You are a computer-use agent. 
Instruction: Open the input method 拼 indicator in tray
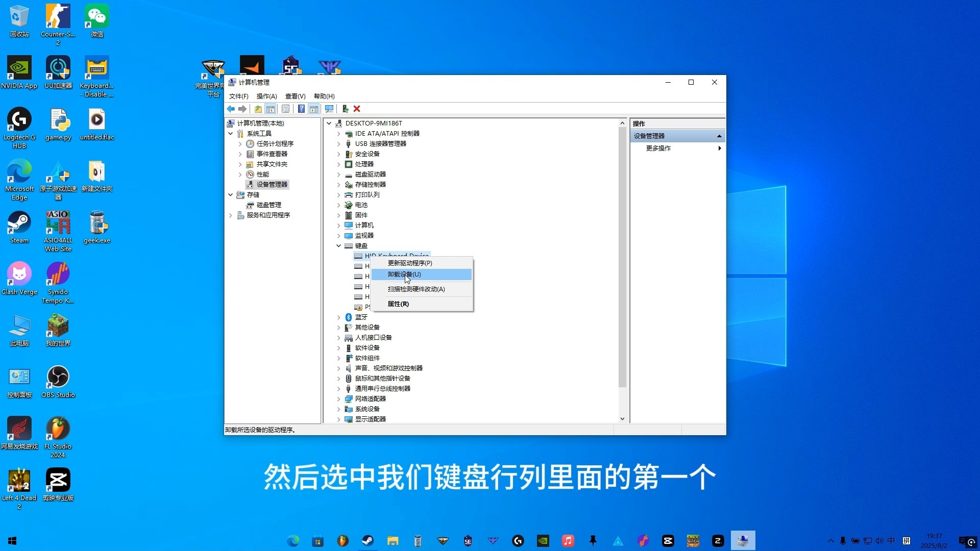pyautogui.click(x=907, y=541)
